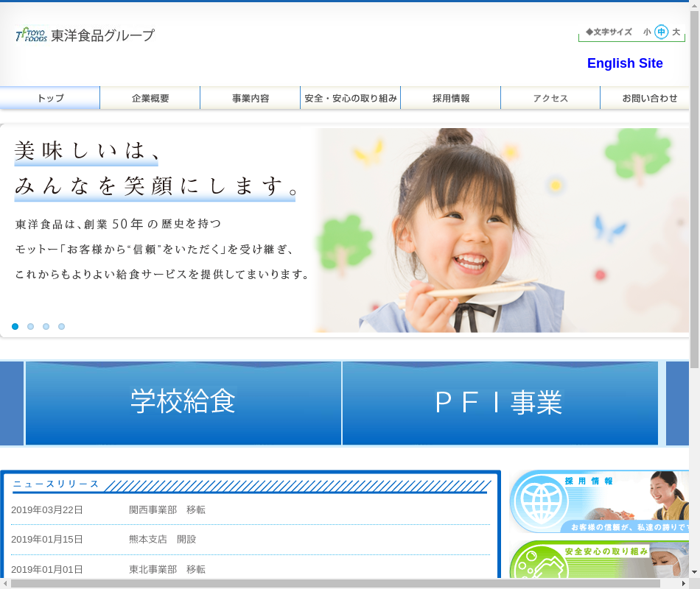Click the globe heart 採用情報 banner icon
This screenshot has width=700, height=589.
point(536,501)
